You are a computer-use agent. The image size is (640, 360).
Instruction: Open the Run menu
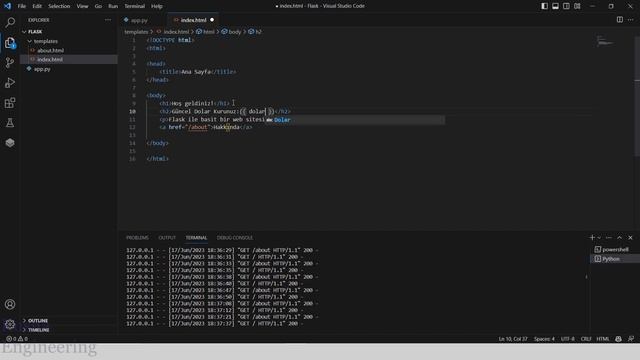point(113,6)
